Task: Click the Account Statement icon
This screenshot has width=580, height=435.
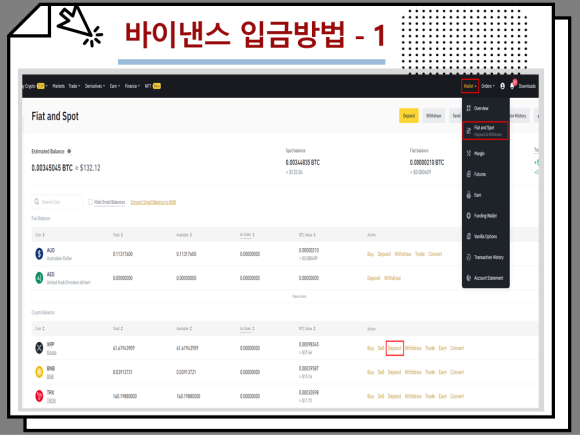Action: [469, 277]
